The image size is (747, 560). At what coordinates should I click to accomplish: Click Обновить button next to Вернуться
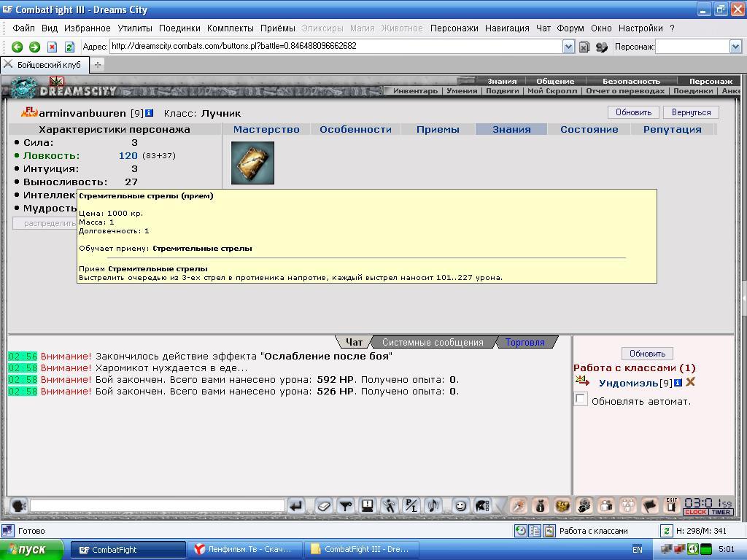(633, 112)
